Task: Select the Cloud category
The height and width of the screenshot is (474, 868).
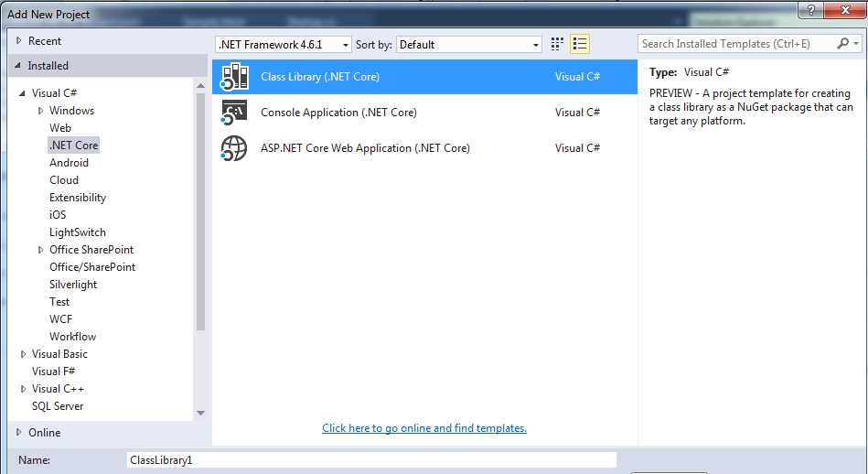Action: (x=64, y=180)
